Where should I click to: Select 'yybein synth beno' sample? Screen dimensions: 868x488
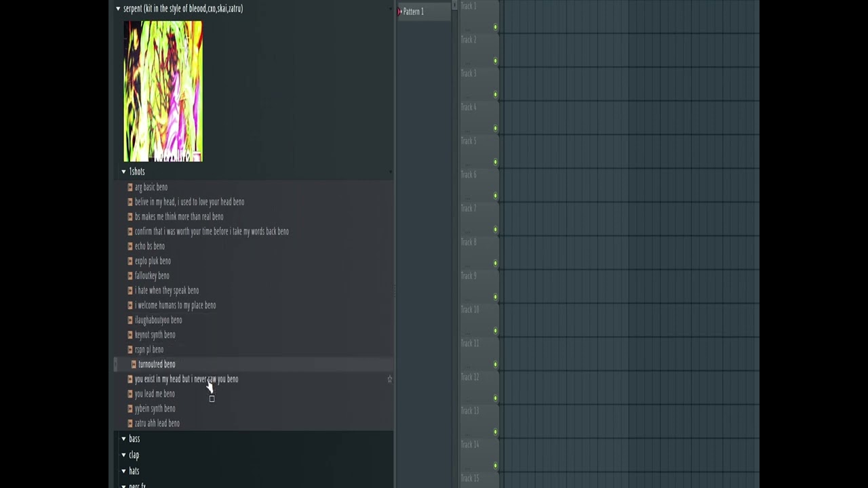point(155,409)
